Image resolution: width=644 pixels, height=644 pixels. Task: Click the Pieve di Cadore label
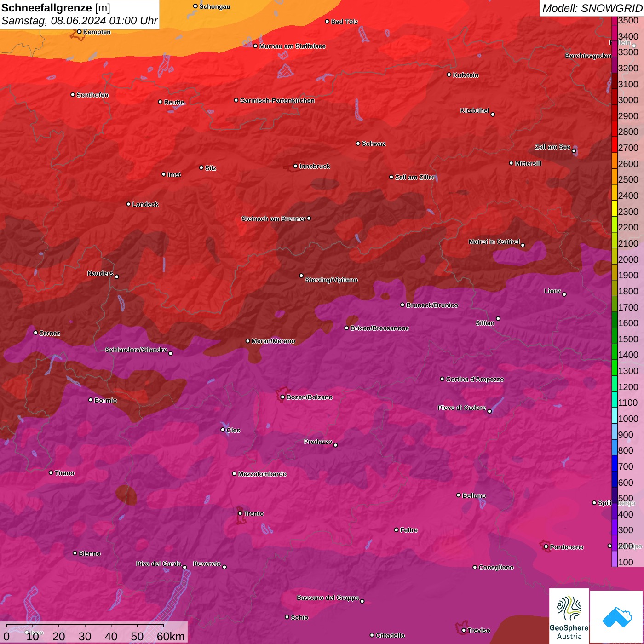click(461, 408)
